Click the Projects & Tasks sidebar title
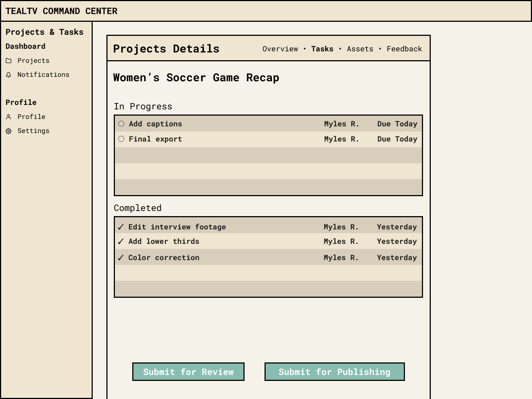This screenshot has width=532, height=399. point(45,32)
